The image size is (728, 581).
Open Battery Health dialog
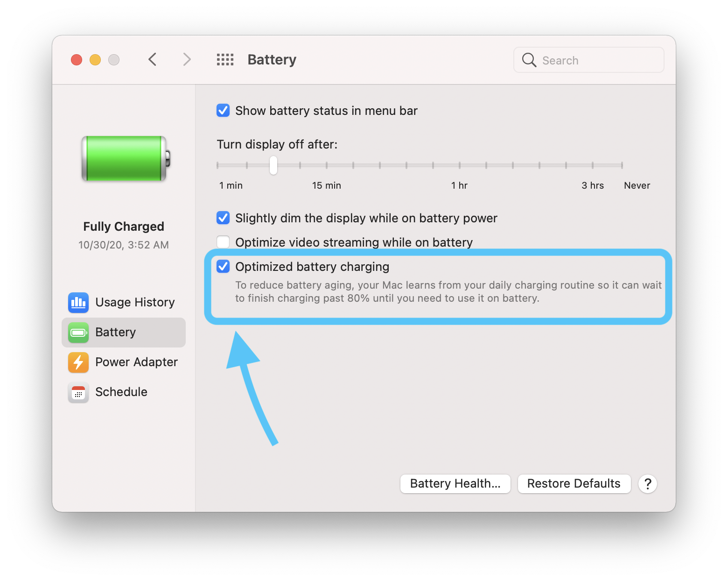[455, 484]
